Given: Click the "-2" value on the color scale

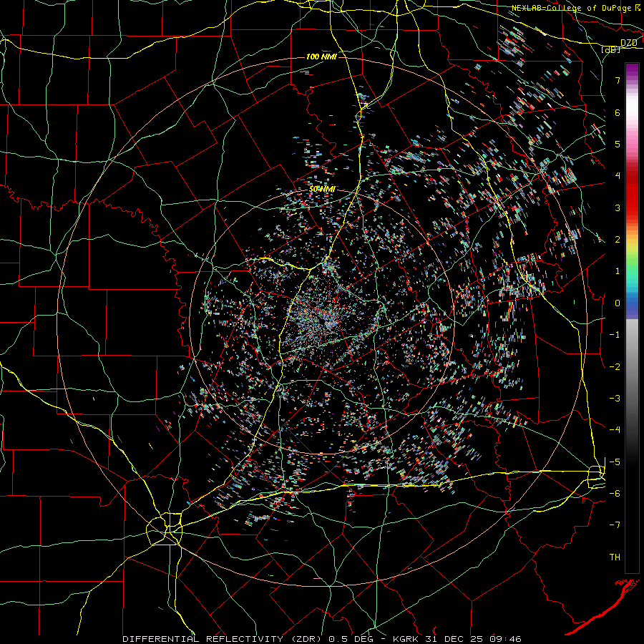Looking at the screenshot, I should [x=615, y=366].
